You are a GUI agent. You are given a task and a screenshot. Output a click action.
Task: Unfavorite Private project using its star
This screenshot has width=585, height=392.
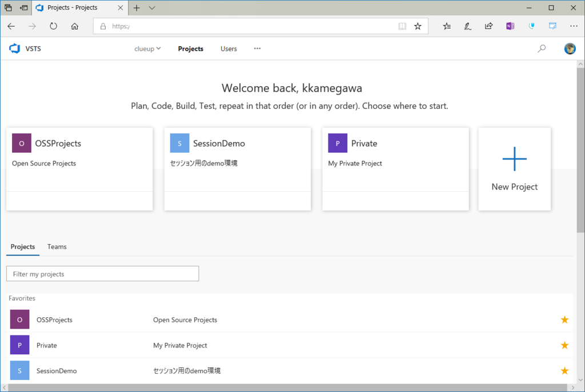(x=564, y=345)
